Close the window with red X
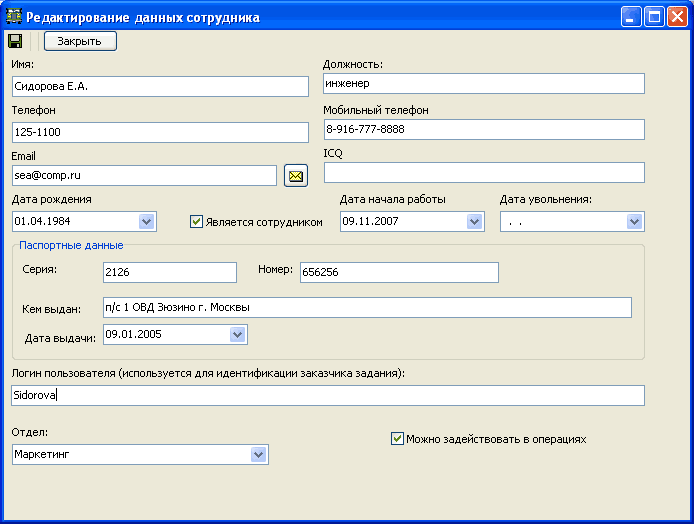The height and width of the screenshot is (524, 694). pos(678,17)
